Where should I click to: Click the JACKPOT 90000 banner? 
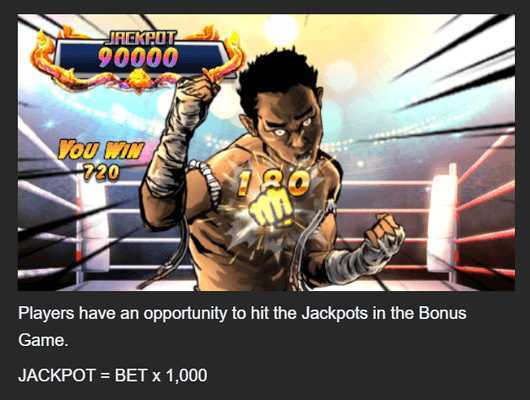(x=138, y=58)
